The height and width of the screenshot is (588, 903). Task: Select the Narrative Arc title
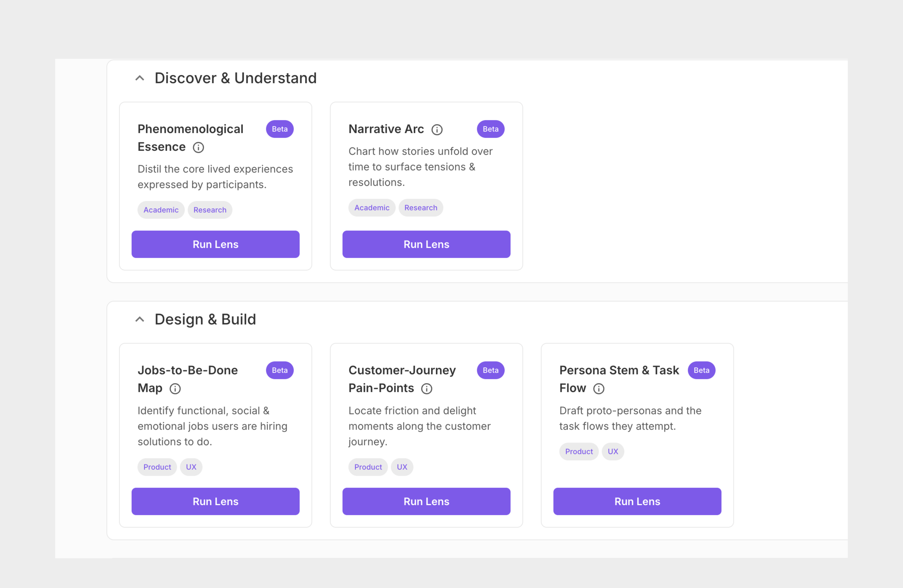click(386, 129)
